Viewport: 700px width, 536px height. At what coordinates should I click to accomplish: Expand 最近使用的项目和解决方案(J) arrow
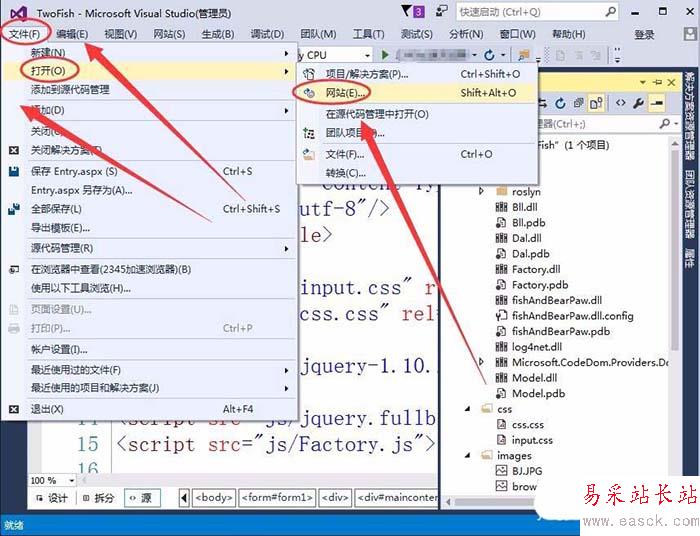click(286, 388)
